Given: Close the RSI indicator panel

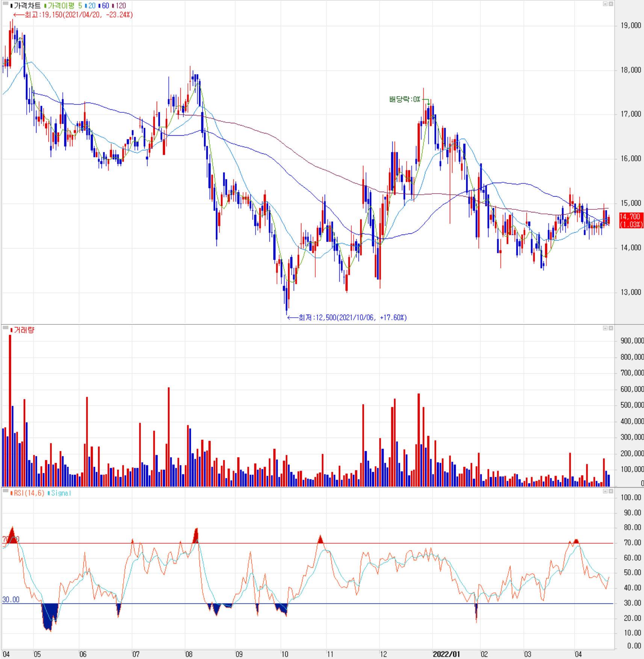Looking at the screenshot, I should tap(611, 491).
